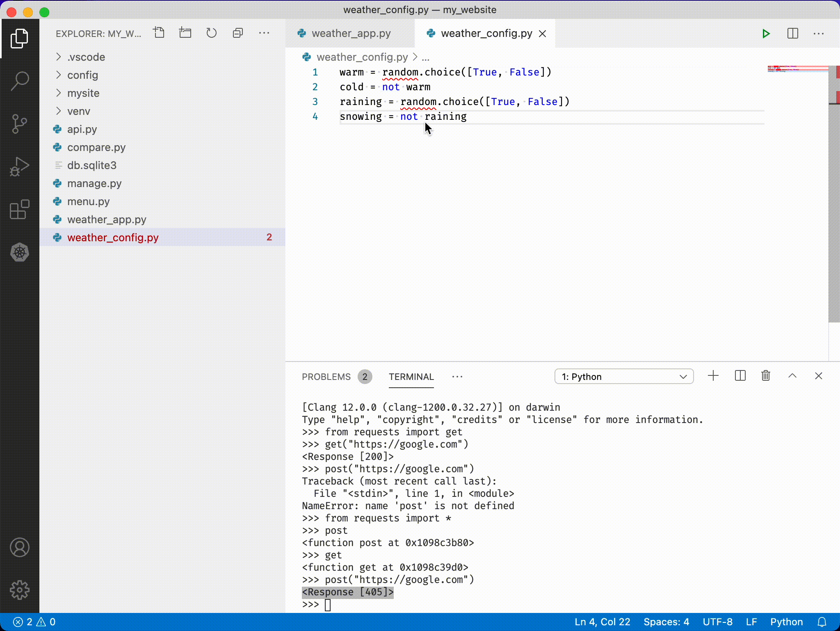Split the terminal pane
Screen dimensions: 840x631
tap(740, 376)
